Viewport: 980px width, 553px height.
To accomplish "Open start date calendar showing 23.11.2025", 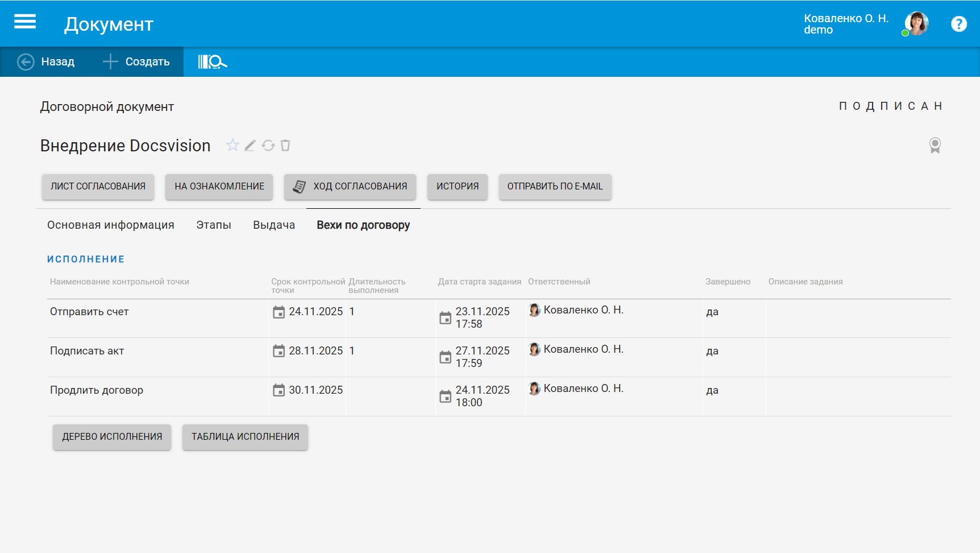I will [x=445, y=318].
